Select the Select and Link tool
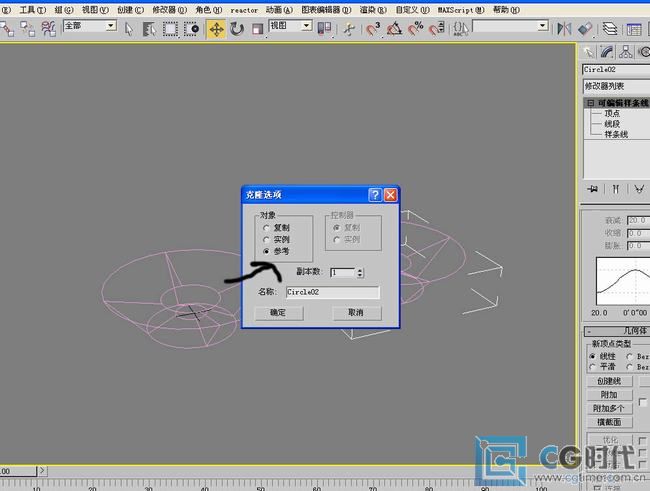 pos(7,29)
